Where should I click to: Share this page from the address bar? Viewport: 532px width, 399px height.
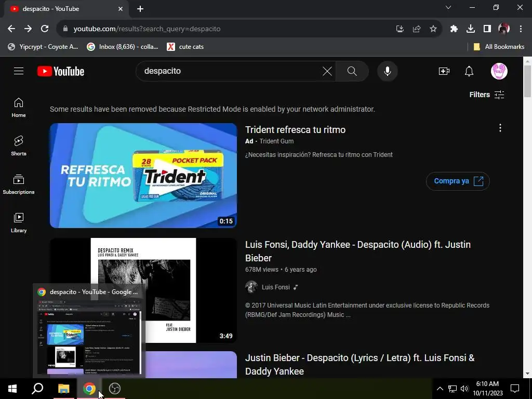point(417,29)
